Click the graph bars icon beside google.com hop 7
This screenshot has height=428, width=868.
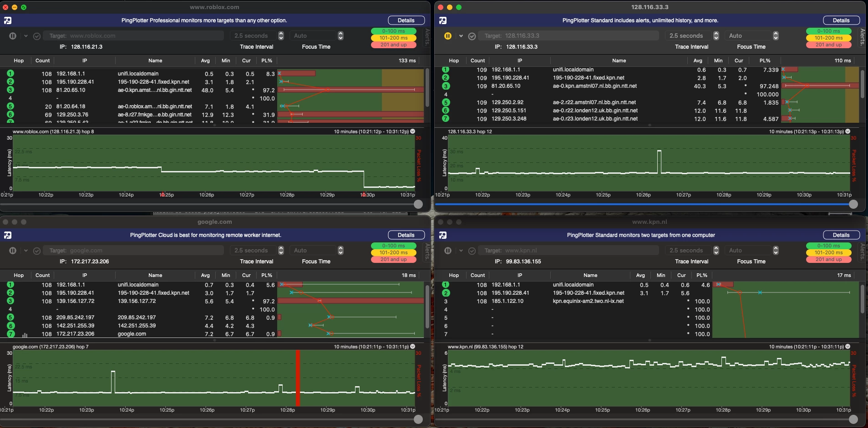point(25,335)
